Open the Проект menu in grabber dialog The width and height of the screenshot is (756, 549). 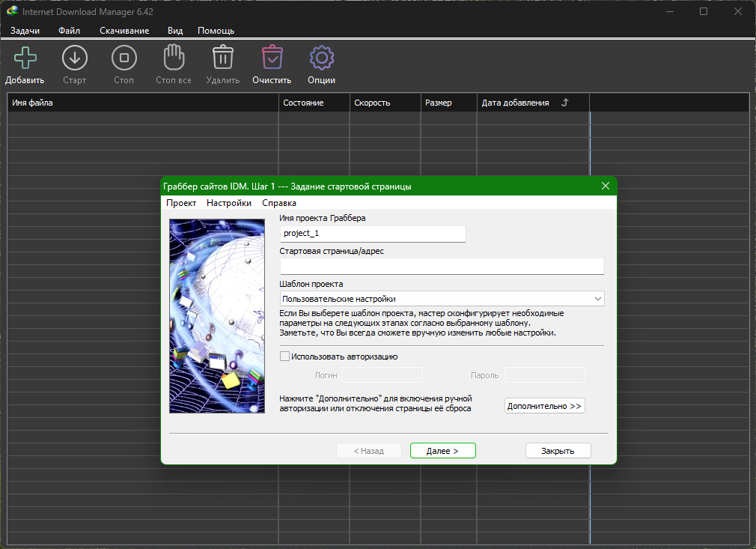181,203
